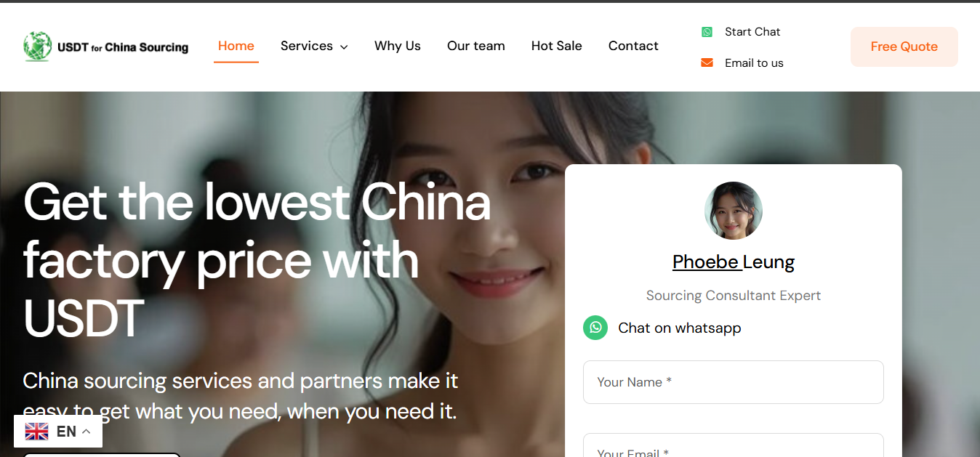Image resolution: width=980 pixels, height=457 pixels.
Task: Click the Start Chat link
Action: [x=752, y=32]
